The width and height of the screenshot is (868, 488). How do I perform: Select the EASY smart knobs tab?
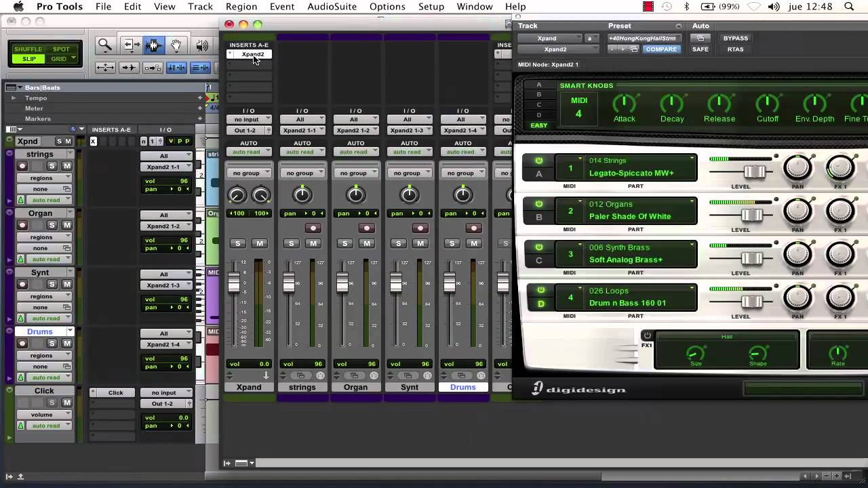coord(539,125)
